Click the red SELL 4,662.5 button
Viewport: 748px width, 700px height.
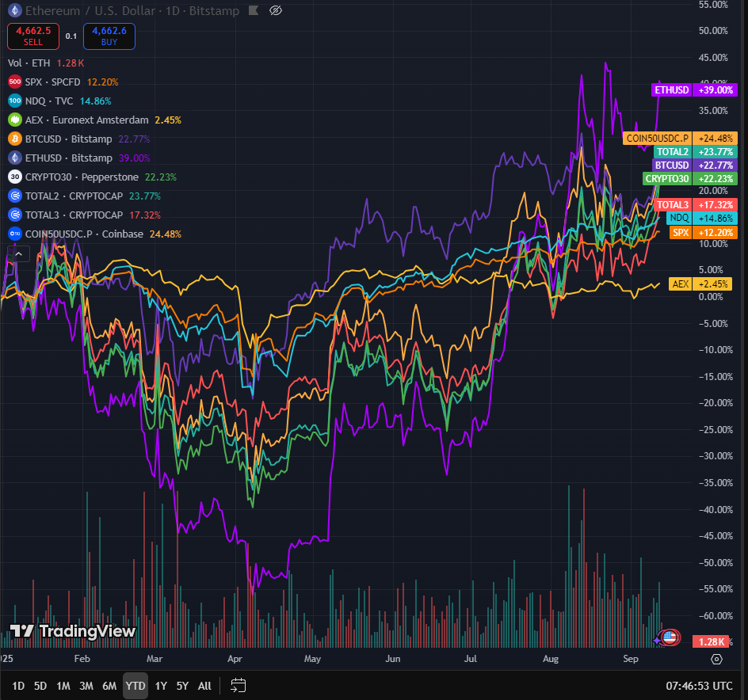click(x=33, y=36)
